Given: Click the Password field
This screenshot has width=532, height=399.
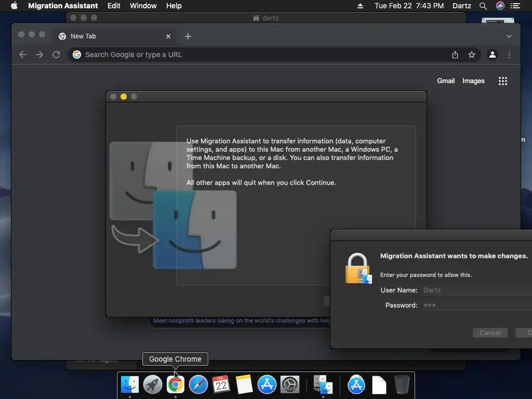Looking at the screenshot, I should [x=477, y=305].
